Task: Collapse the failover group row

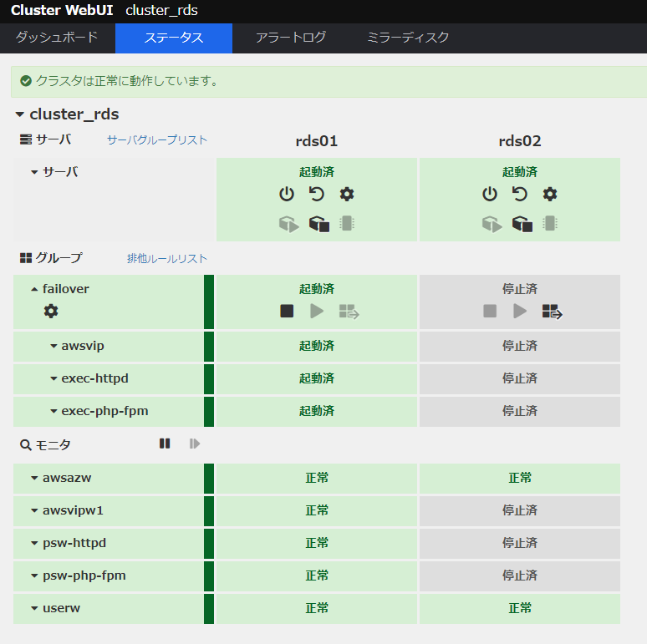Action: point(34,289)
